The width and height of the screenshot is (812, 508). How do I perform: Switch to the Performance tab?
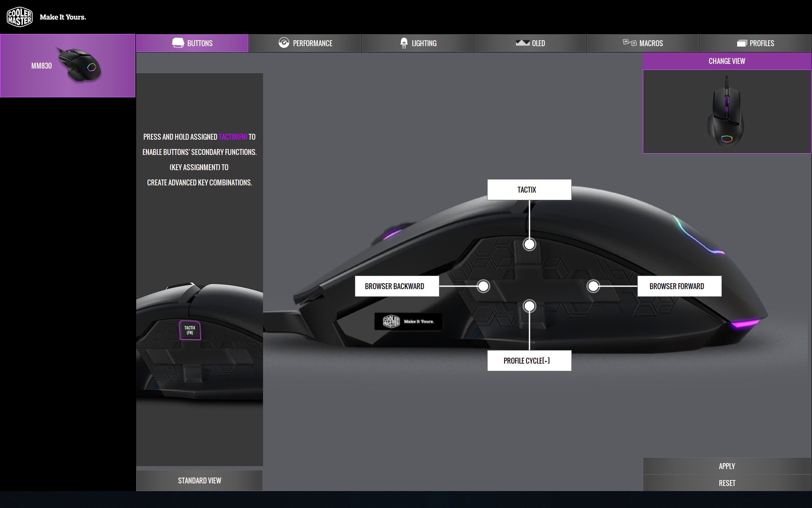305,43
